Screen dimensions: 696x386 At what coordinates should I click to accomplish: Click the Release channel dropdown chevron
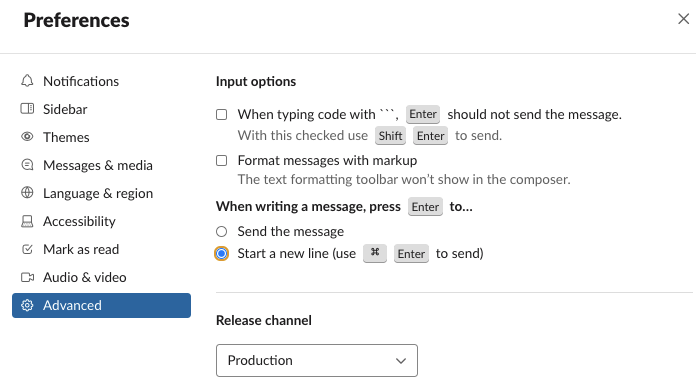(x=401, y=361)
